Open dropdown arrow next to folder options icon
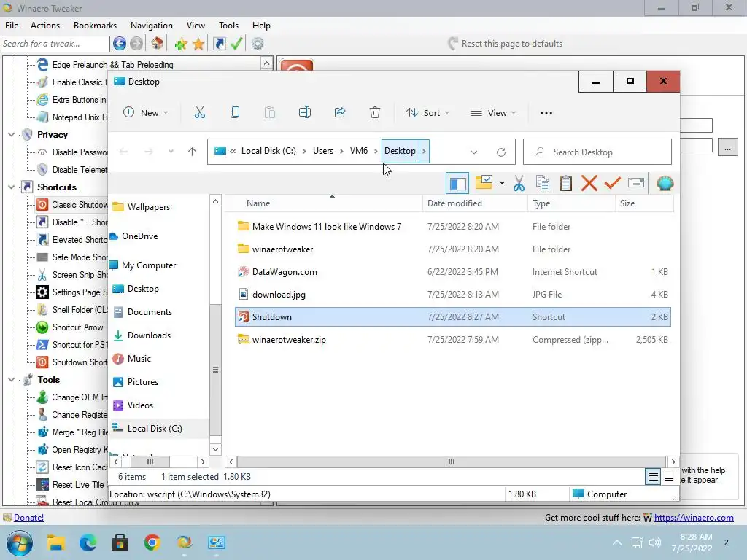The width and height of the screenshot is (747, 560). [502, 183]
